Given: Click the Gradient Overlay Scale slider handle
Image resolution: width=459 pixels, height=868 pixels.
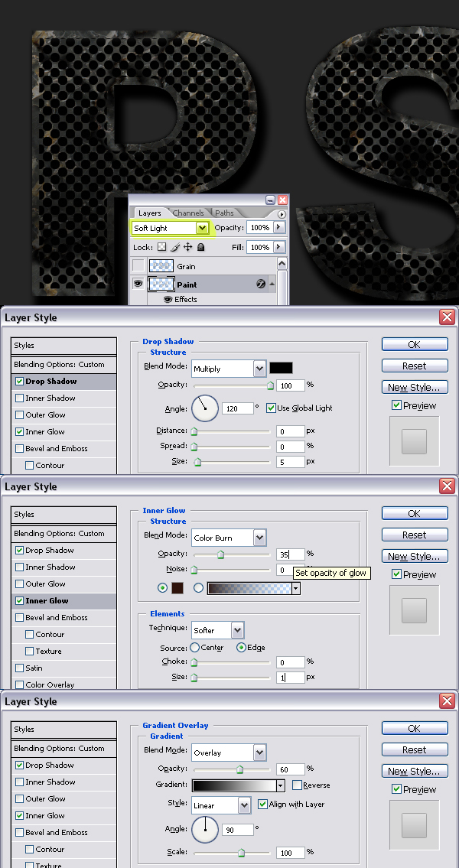Looking at the screenshot, I should [x=242, y=853].
